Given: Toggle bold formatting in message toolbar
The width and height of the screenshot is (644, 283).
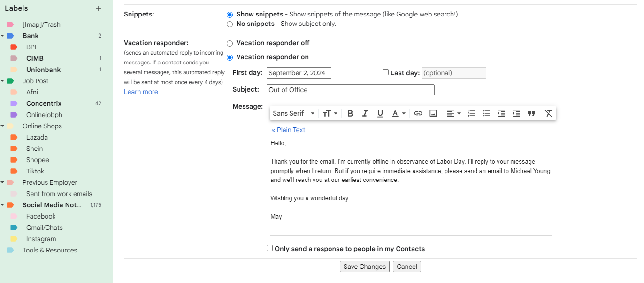Looking at the screenshot, I should point(350,113).
